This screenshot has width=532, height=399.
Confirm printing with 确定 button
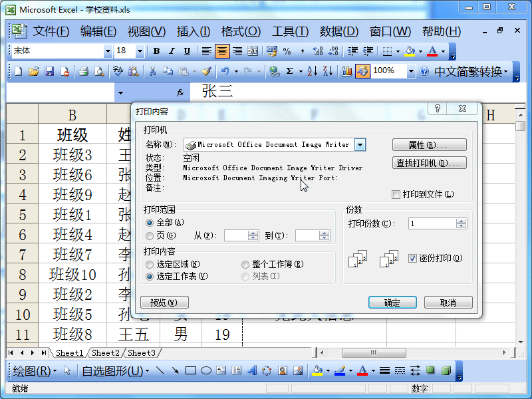[x=392, y=303]
